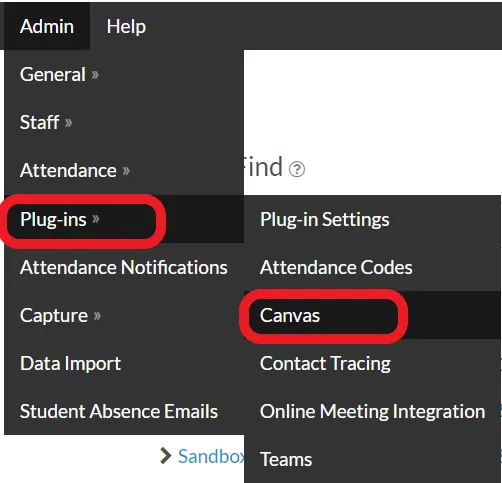This screenshot has height=483, width=502.
Task: Open the Plug-ins submenu
Action: pyautogui.click(x=124, y=219)
